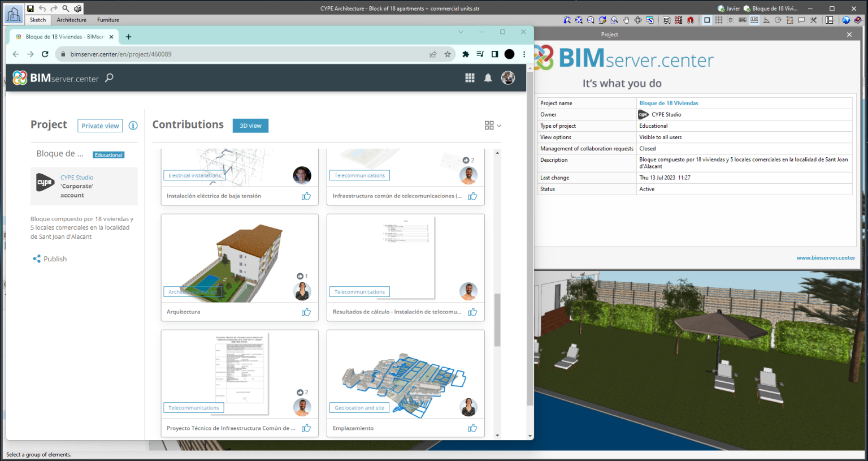Open the apps grid in BIMserver.center header
This screenshot has height=461, width=868.
coord(470,78)
